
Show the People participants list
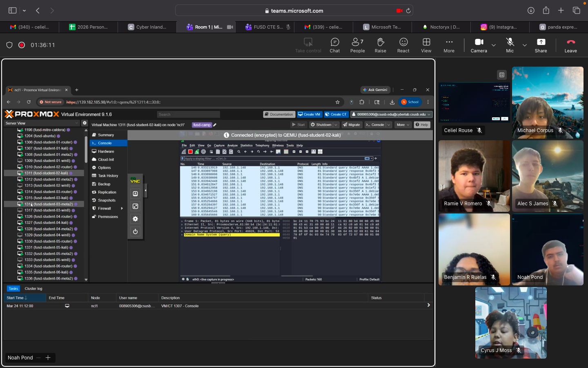[357, 45]
